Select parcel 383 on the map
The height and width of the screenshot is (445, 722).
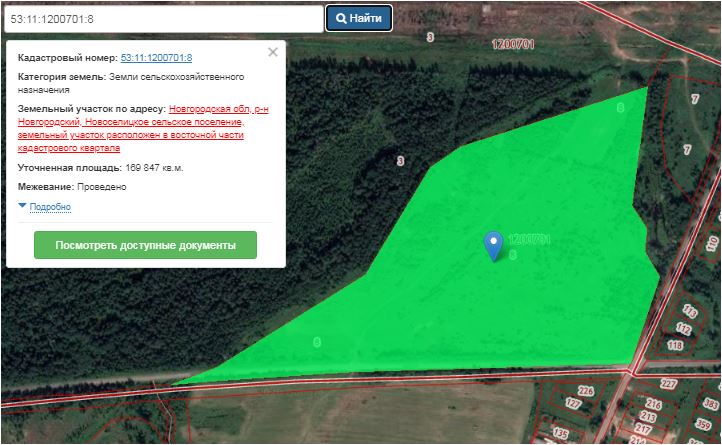(x=711, y=401)
